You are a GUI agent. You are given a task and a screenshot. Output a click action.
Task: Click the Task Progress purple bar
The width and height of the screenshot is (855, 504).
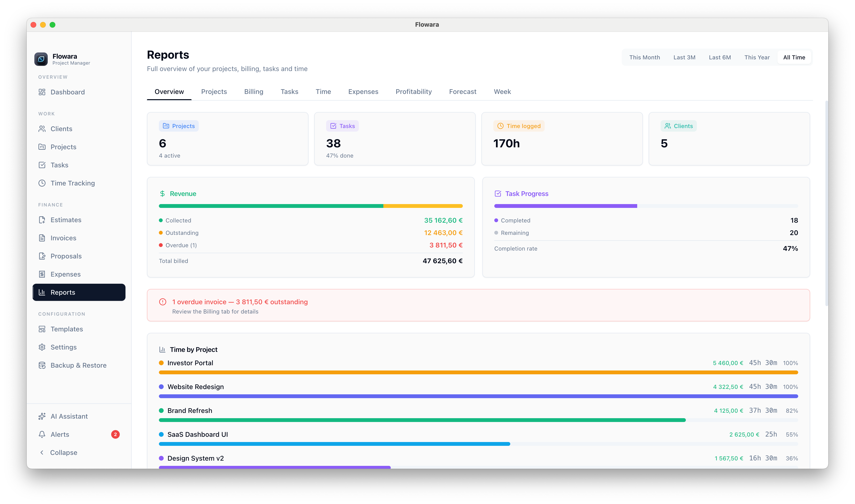565,206
